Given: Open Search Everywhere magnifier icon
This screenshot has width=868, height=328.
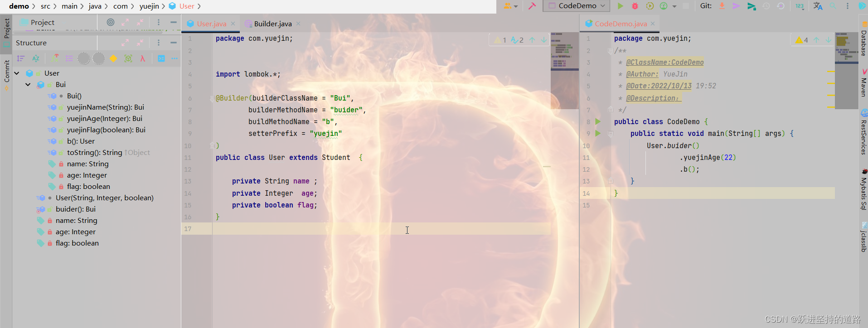Looking at the screenshot, I should click(833, 6).
